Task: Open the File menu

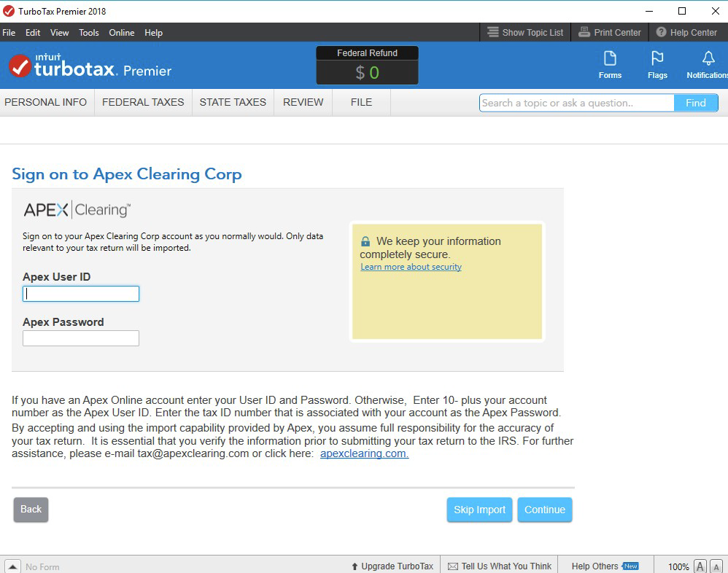Action: [x=9, y=33]
